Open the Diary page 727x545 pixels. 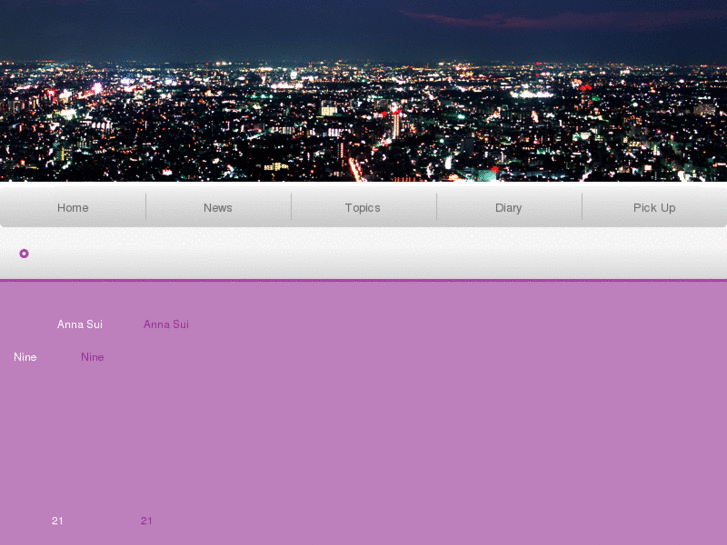pos(508,208)
